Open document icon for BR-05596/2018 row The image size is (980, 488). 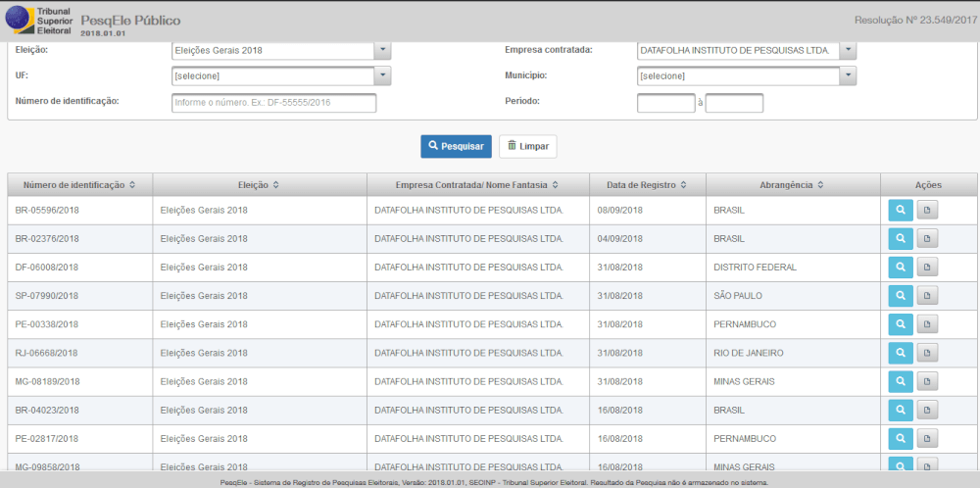coord(927,211)
